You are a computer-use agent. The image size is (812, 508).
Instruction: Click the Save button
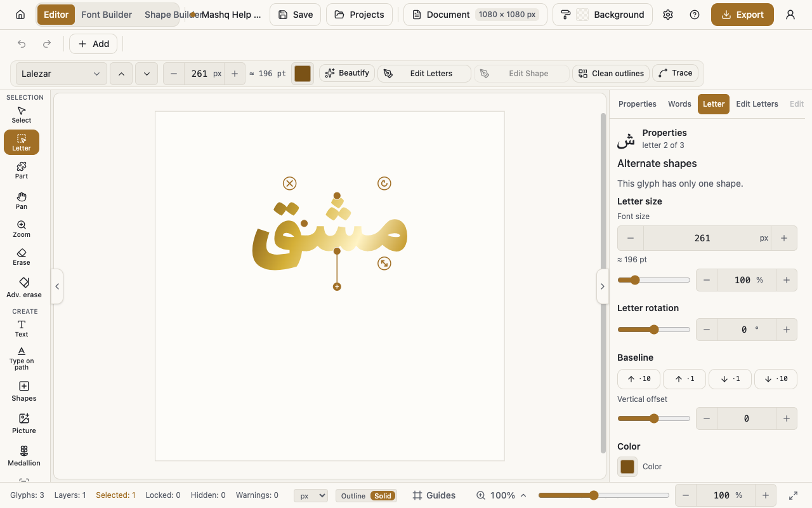[296, 15]
